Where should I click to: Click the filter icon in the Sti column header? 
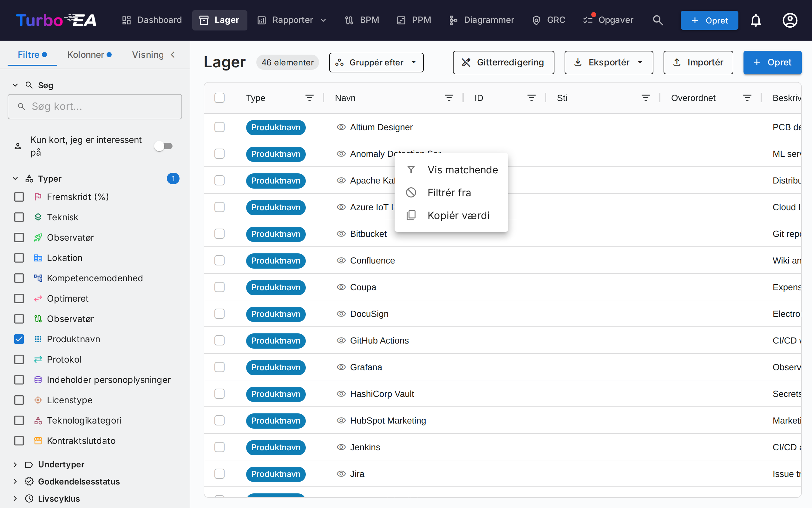point(645,98)
